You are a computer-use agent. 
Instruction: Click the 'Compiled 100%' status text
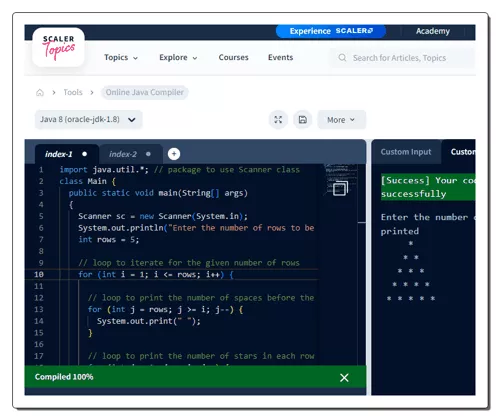(x=64, y=377)
